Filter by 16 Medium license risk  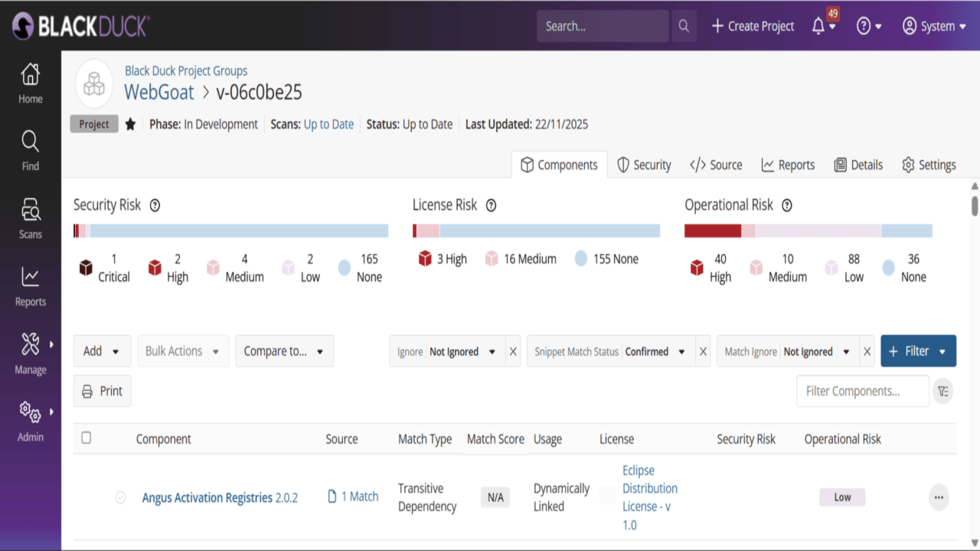[521, 259]
